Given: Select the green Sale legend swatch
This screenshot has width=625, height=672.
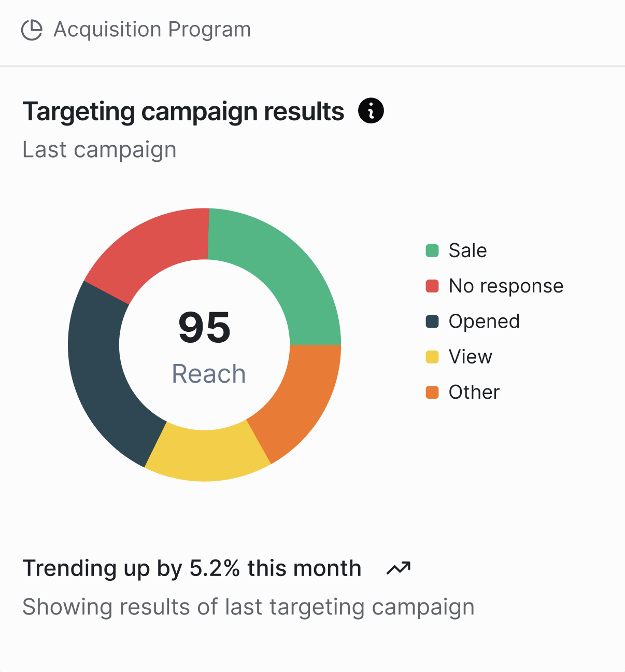Looking at the screenshot, I should (x=432, y=250).
